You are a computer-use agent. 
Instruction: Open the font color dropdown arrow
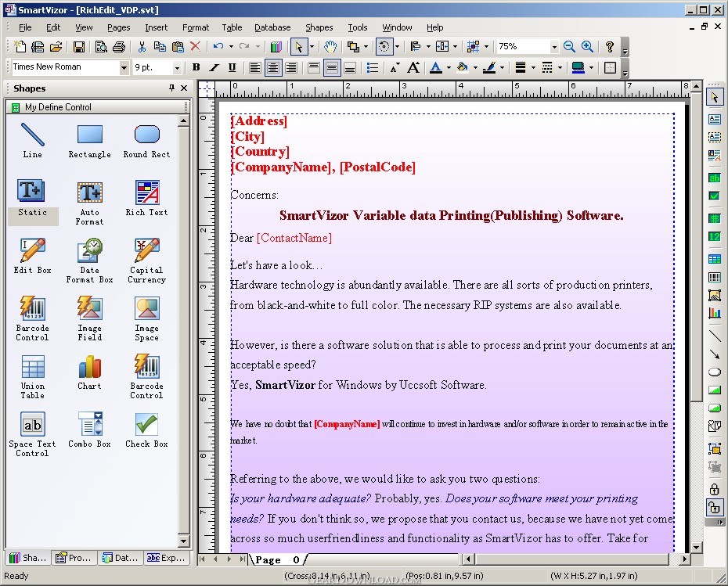coord(449,67)
